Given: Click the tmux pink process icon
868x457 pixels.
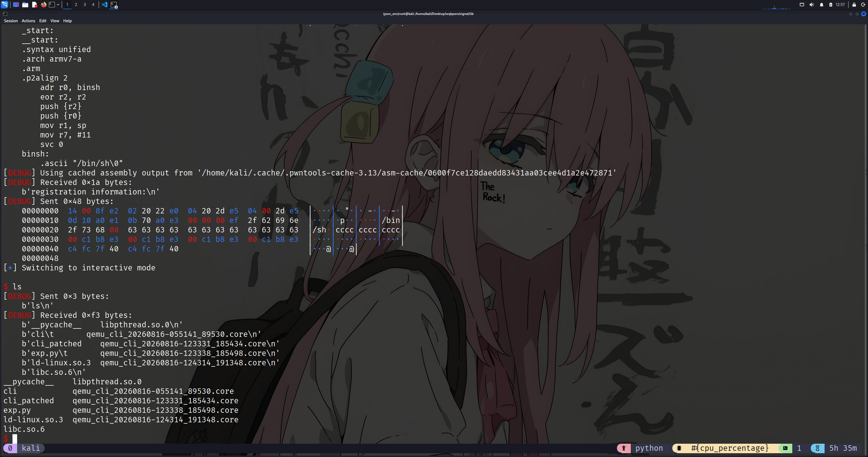Looking at the screenshot, I should click(624, 448).
